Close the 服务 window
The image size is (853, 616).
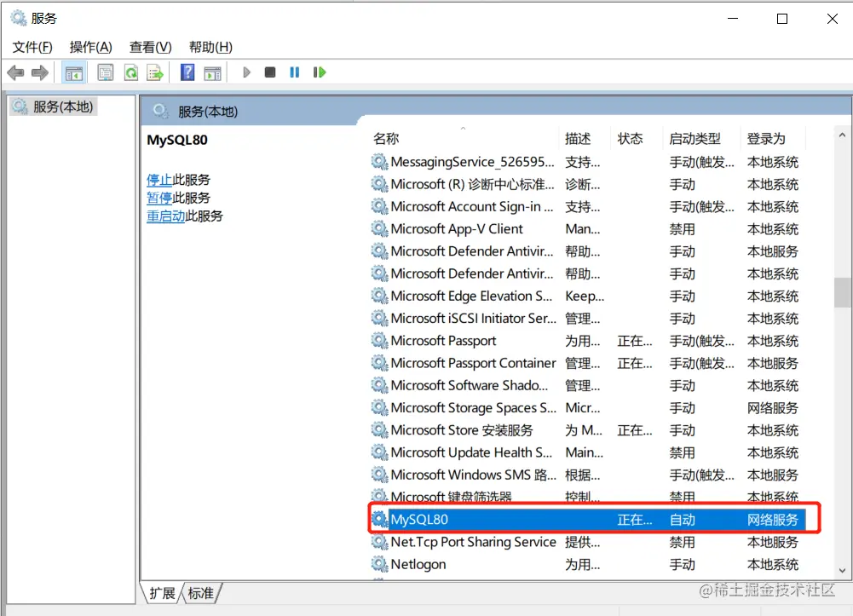click(x=832, y=19)
